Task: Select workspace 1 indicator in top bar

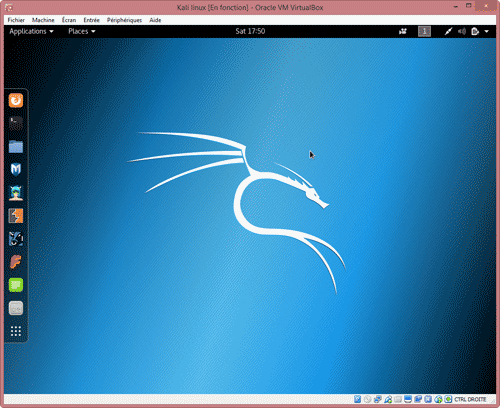Action: [x=424, y=31]
